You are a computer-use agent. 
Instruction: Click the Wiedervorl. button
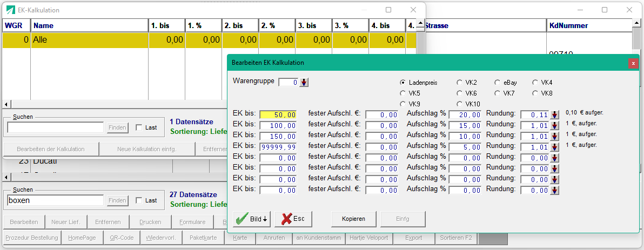coord(162,238)
